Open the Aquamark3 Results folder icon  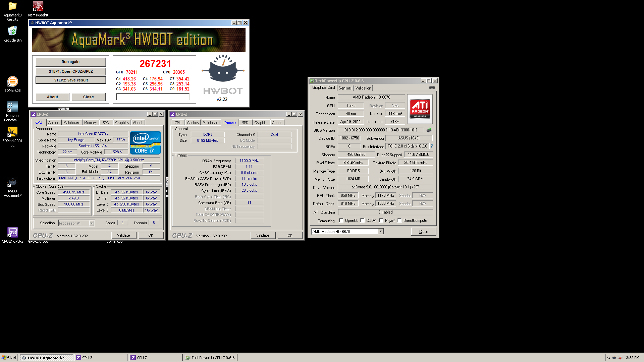12,11
